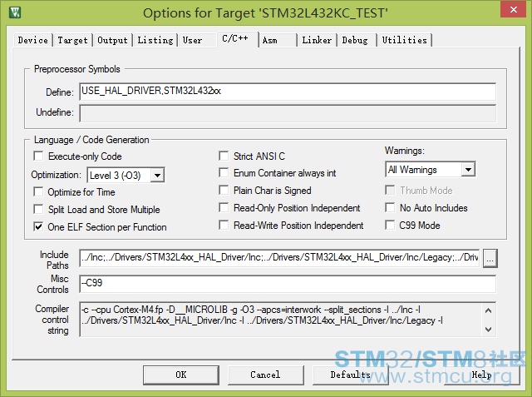Switch to the Output tab
Viewport: 532px width, 397px height.
point(112,40)
